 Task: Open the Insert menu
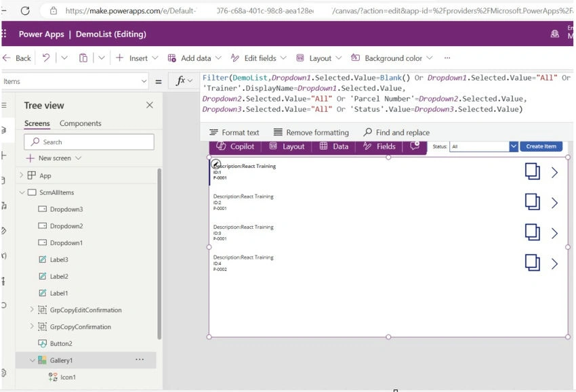pyautogui.click(x=137, y=58)
